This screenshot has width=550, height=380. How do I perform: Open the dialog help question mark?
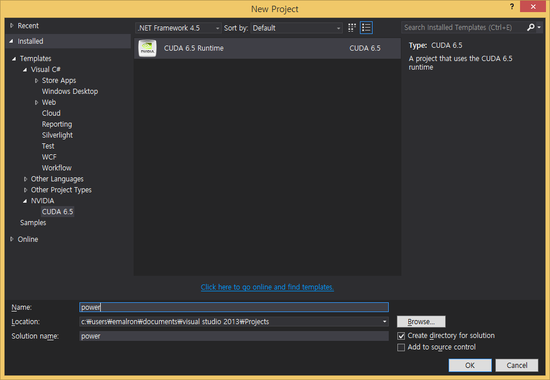[512, 6]
